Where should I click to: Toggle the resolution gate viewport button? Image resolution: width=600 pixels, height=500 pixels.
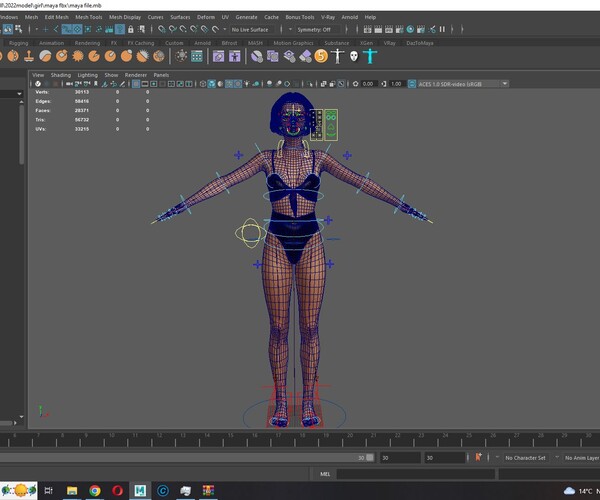(x=153, y=84)
